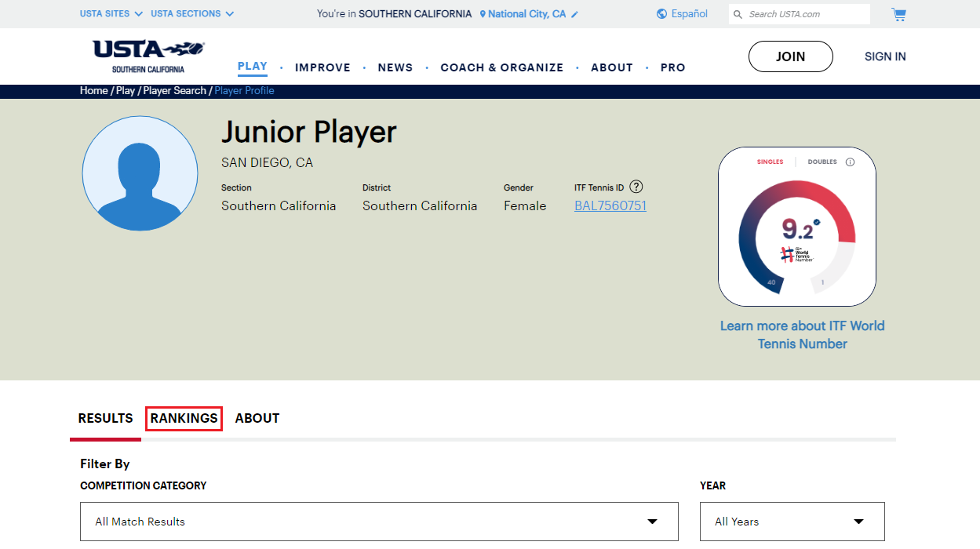Switch the rating widget to DOUBLES
This screenshot has height=549, width=980.
coord(822,162)
